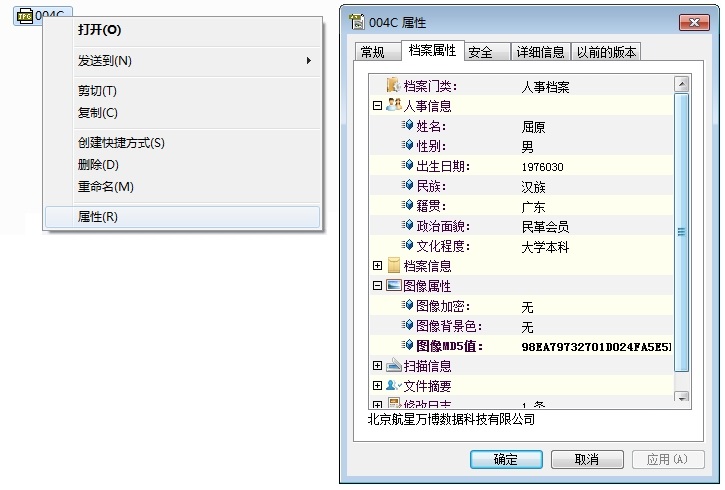Screen dimensions: 725x490
Task: Open the 发送到(N) submenu arrow
Action: [309, 61]
